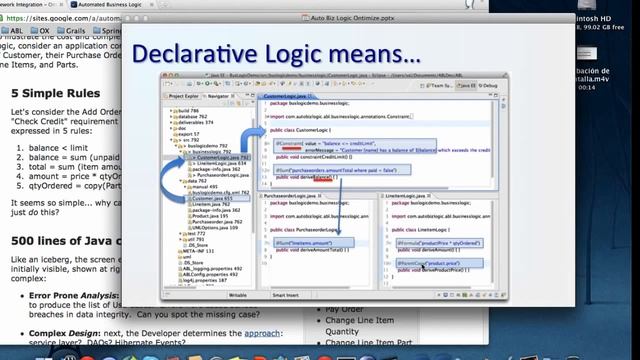Expand the 'deliverables 374' folder arrow
The width and height of the screenshot is (640, 360).
coord(171,122)
